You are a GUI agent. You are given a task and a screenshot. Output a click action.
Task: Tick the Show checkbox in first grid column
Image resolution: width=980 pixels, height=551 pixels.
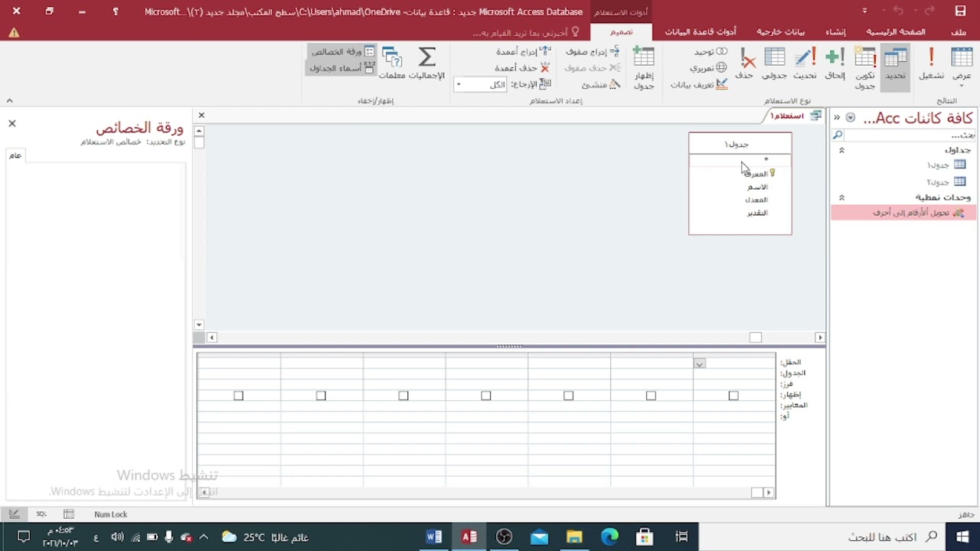coord(733,396)
